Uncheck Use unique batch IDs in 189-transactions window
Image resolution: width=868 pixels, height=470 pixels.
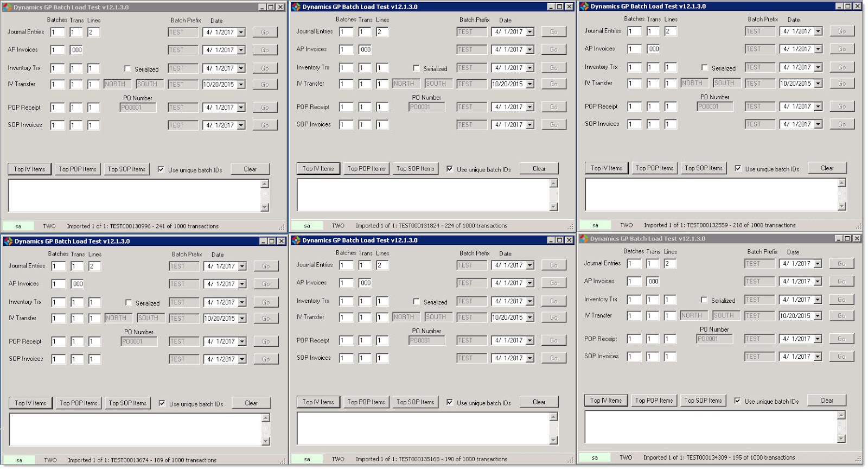point(162,403)
